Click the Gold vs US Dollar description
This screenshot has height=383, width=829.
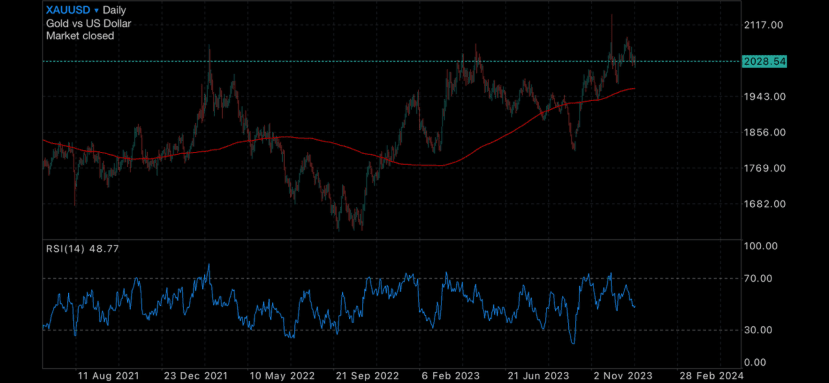[x=88, y=23]
